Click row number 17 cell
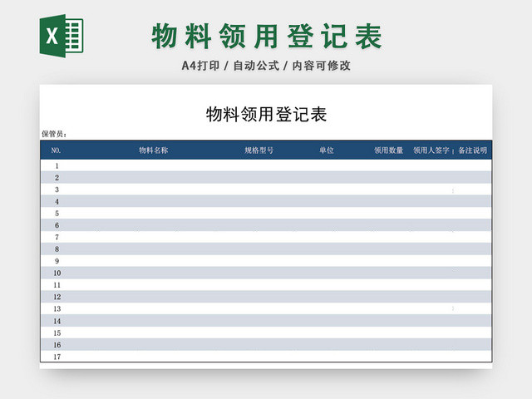 (x=57, y=357)
